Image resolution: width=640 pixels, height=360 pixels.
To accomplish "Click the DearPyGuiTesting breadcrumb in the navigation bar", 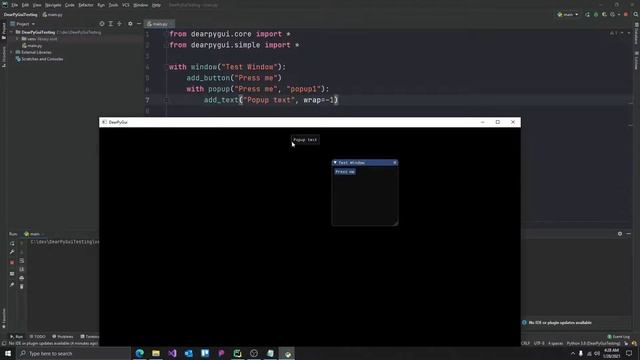I will click(20, 15).
